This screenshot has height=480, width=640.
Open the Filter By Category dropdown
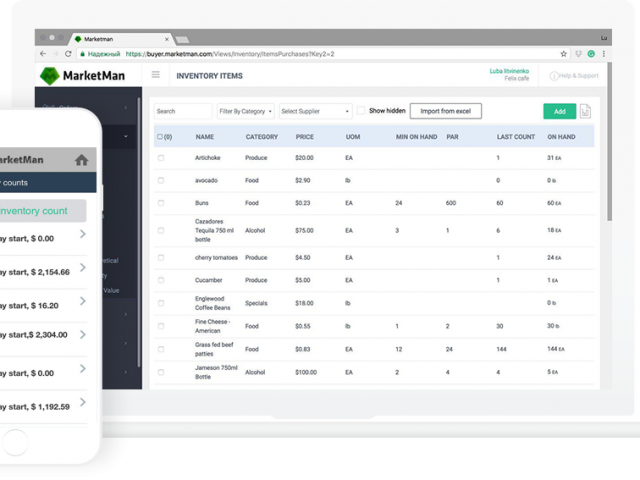tap(245, 111)
